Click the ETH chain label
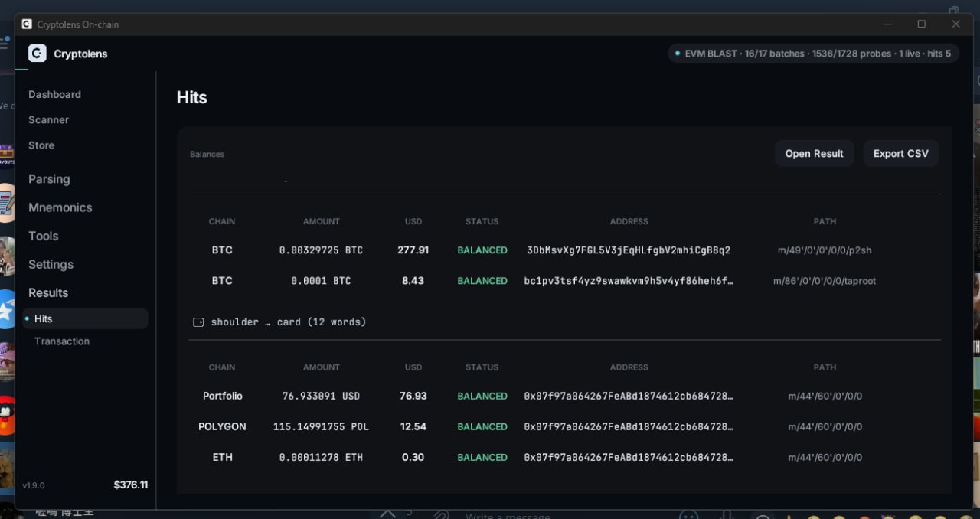The height and width of the screenshot is (519, 980). point(222,457)
